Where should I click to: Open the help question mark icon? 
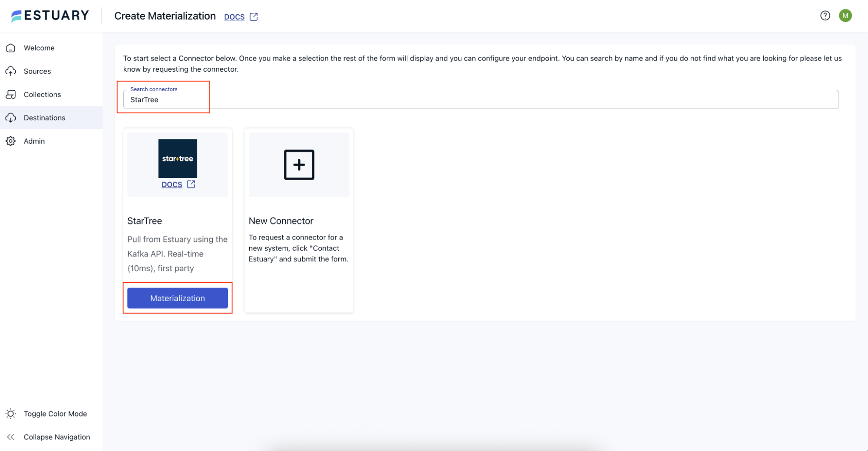click(825, 16)
